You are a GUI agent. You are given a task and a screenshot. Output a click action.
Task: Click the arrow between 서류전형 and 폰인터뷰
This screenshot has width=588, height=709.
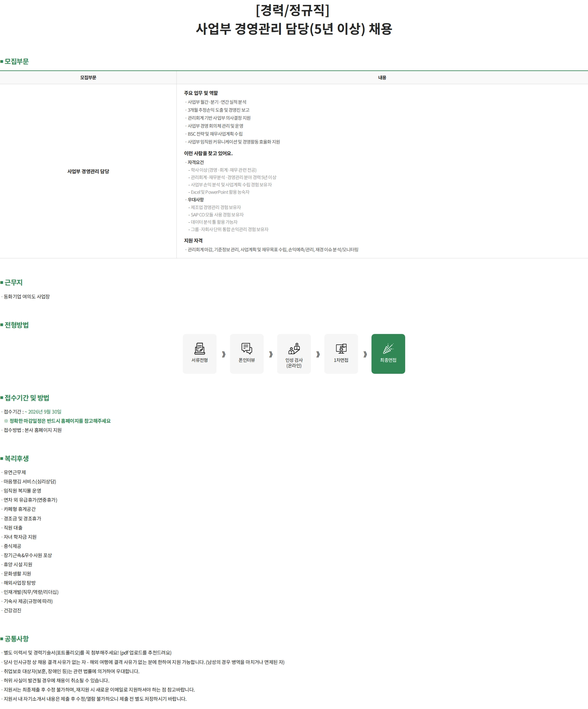click(224, 354)
